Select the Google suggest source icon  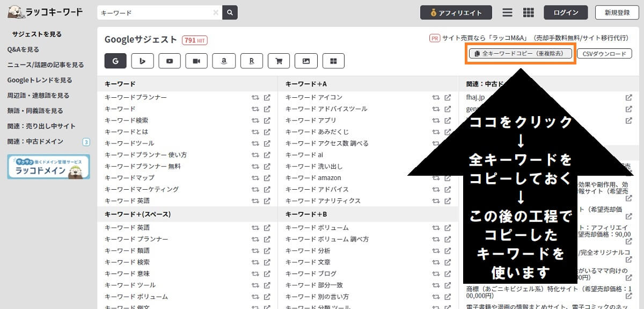pos(115,61)
